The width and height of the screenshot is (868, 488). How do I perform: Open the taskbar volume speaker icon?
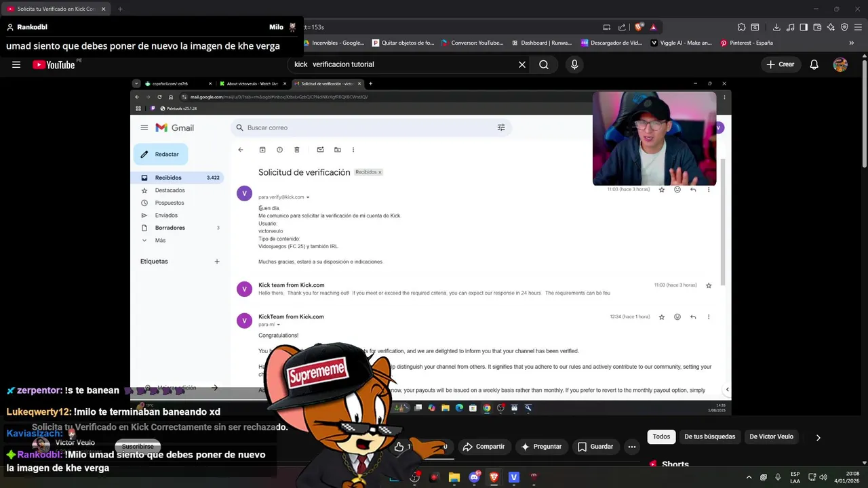pos(824,477)
